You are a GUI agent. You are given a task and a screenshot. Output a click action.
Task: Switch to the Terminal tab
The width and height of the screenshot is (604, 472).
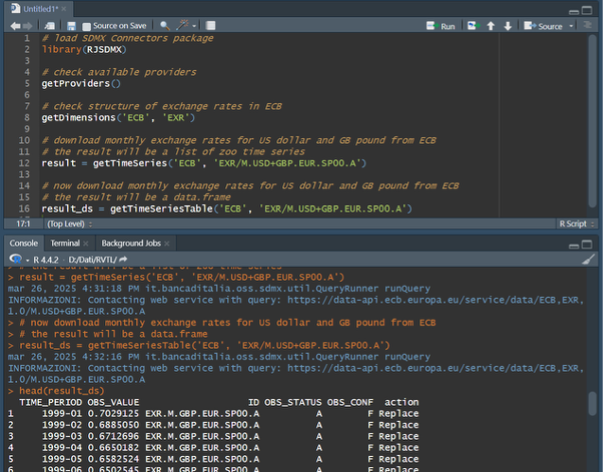pos(66,243)
